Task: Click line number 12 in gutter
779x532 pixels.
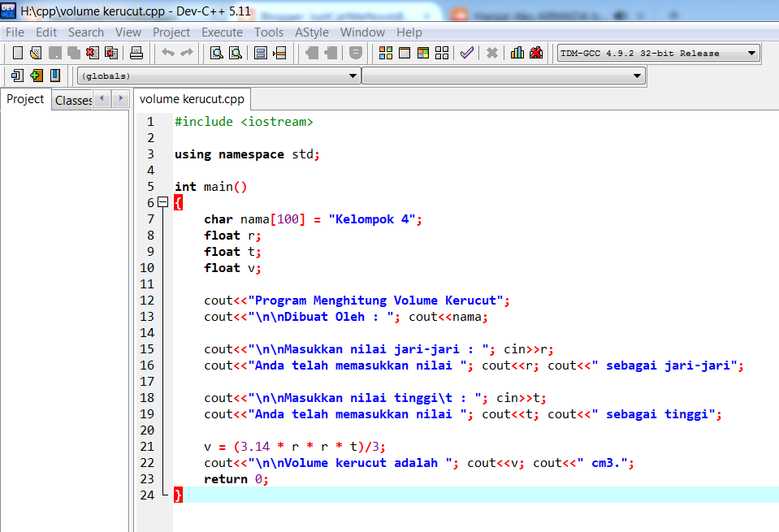Action: pos(147,301)
